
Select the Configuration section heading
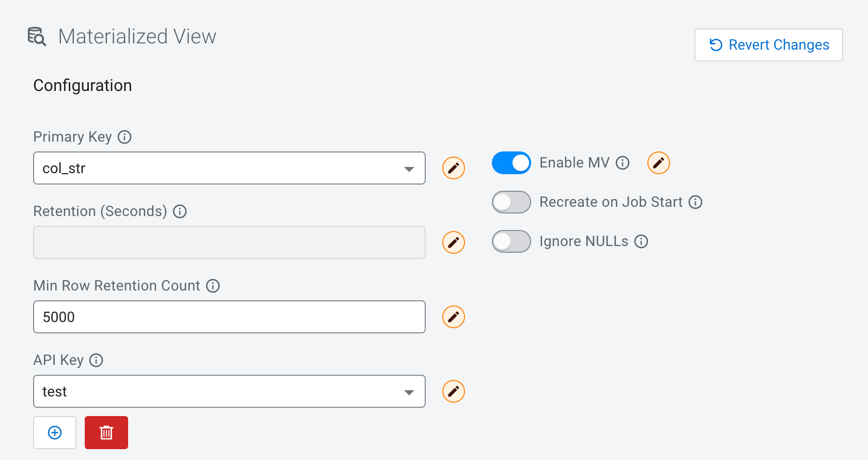click(82, 85)
